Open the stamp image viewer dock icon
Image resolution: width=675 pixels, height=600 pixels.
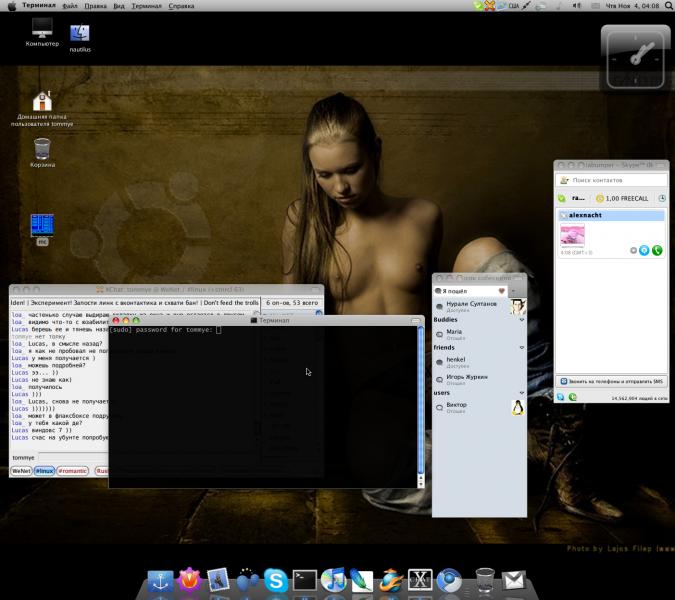click(218, 580)
